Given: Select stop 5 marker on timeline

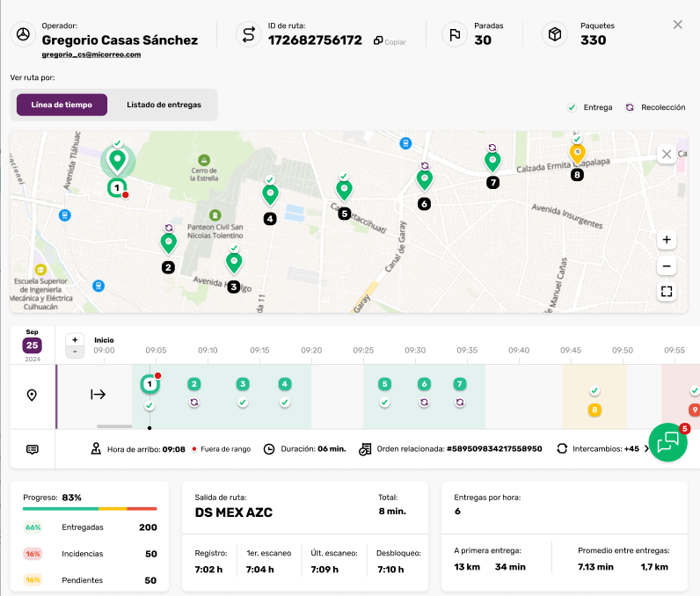Looking at the screenshot, I should point(385,384).
